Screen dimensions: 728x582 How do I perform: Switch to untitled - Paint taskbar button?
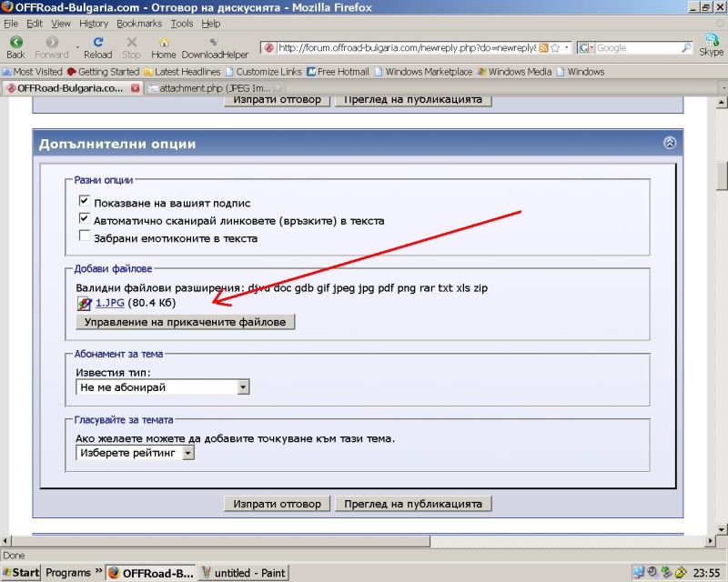[x=244, y=573]
